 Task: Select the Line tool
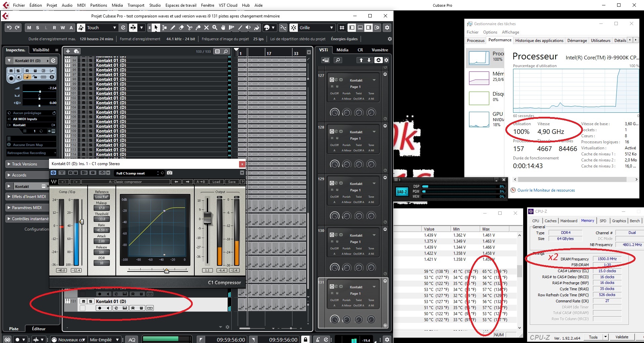240,28
